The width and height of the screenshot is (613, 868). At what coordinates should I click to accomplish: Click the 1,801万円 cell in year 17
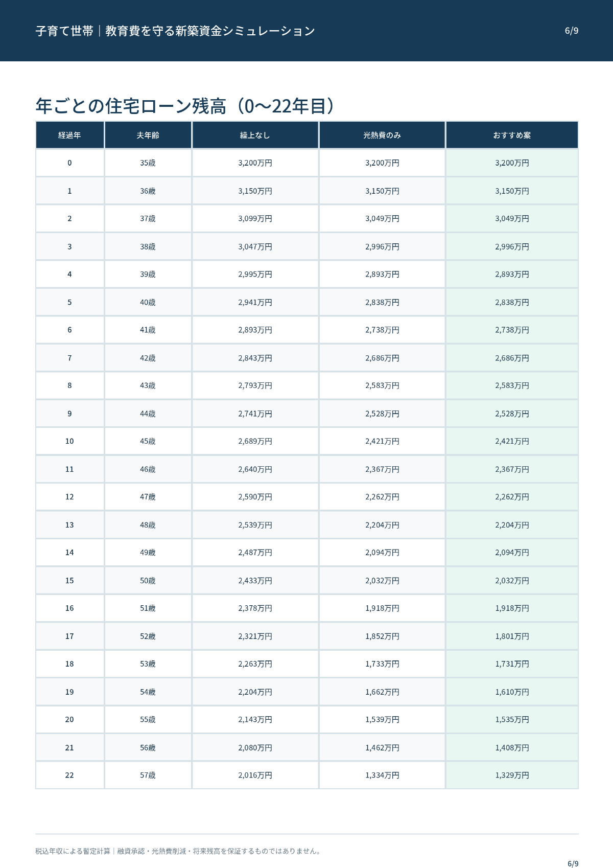tap(512, 636)
